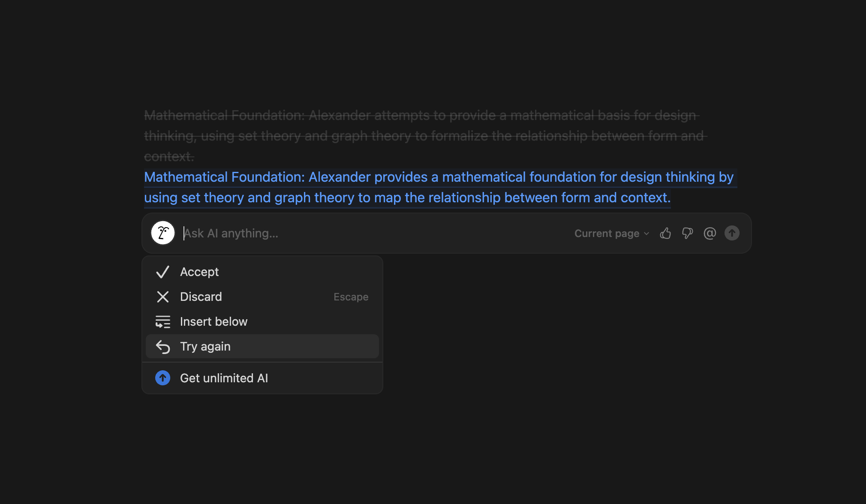Click the blue upgrade arrow icon
Viewport: 866px width, 504px height.
click(x=163, y=378)
